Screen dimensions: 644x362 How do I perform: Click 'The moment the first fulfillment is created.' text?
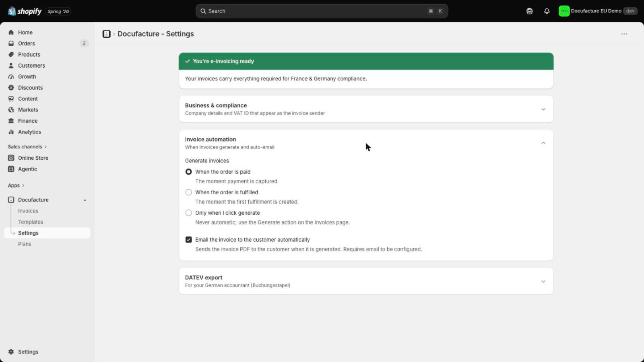coord(247,202)
